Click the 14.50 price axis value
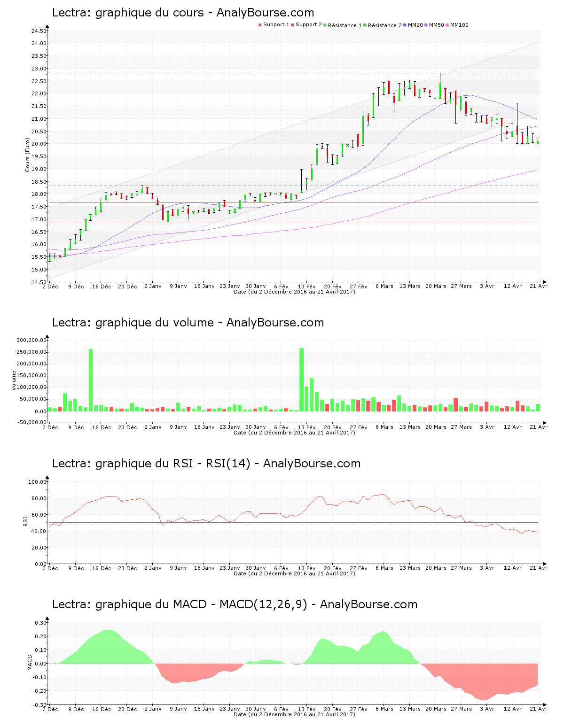Screen dimensions: 564x728 pyautogui.click(x=39, y=282)
